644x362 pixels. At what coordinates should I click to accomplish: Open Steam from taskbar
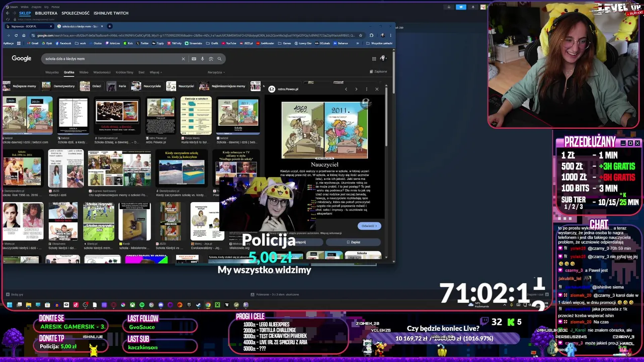coord(198,305)
